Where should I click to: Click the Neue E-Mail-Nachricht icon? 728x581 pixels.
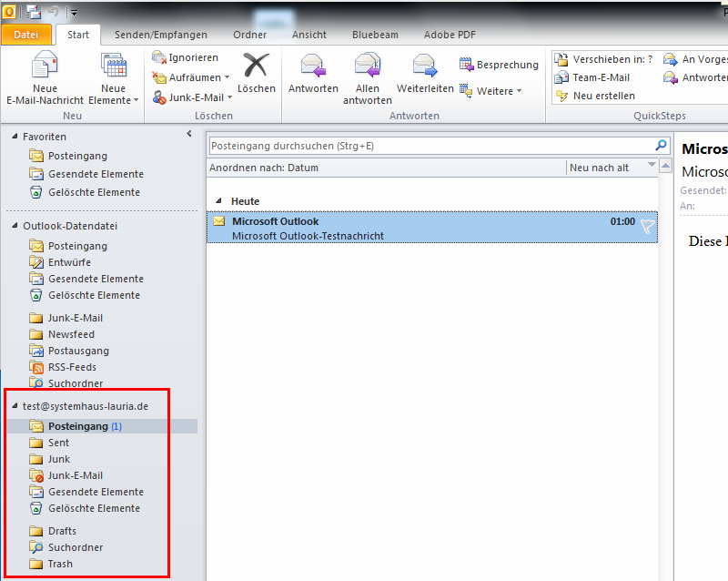tap(45, 68)
